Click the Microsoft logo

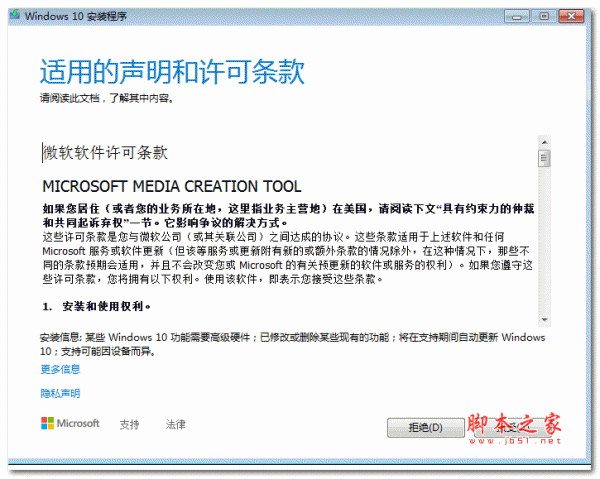coord(70,423)
